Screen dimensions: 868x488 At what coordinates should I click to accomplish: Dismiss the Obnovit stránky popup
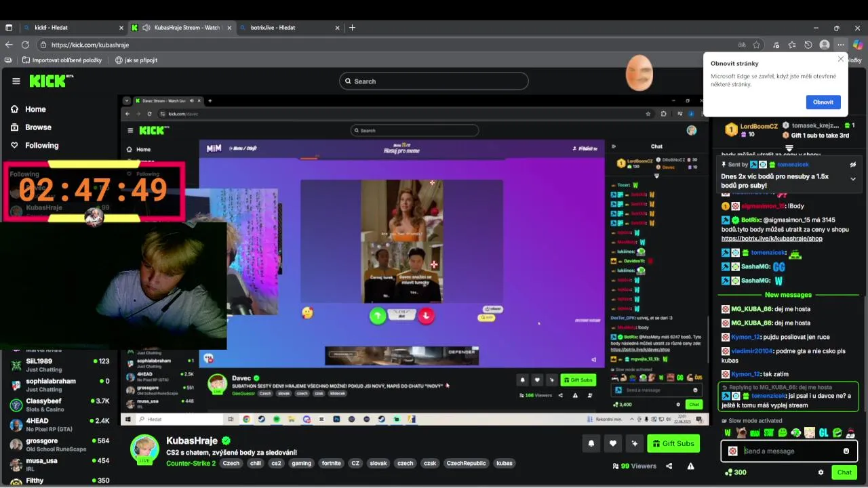point(841,59)
